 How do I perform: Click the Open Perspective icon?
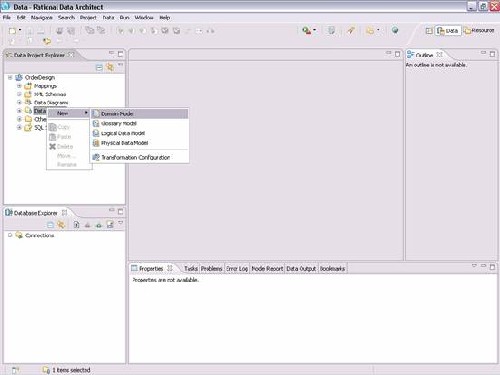tap(429, 31)
